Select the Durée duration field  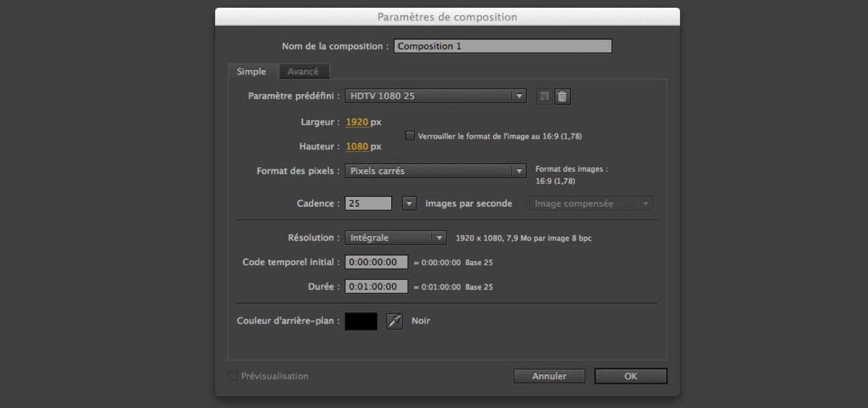pyautogui.click(x=376, y=286)
